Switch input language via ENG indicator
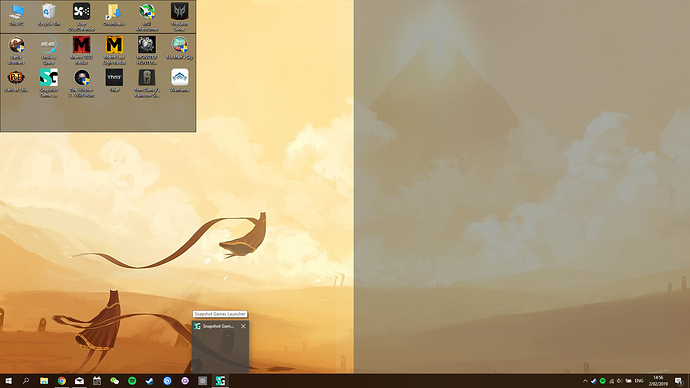 639,381
